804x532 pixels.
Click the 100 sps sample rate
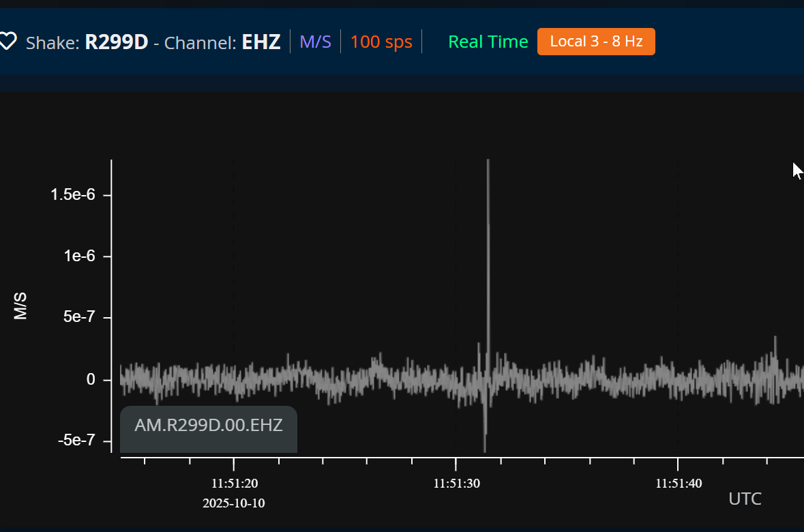(x=381, y=42)
